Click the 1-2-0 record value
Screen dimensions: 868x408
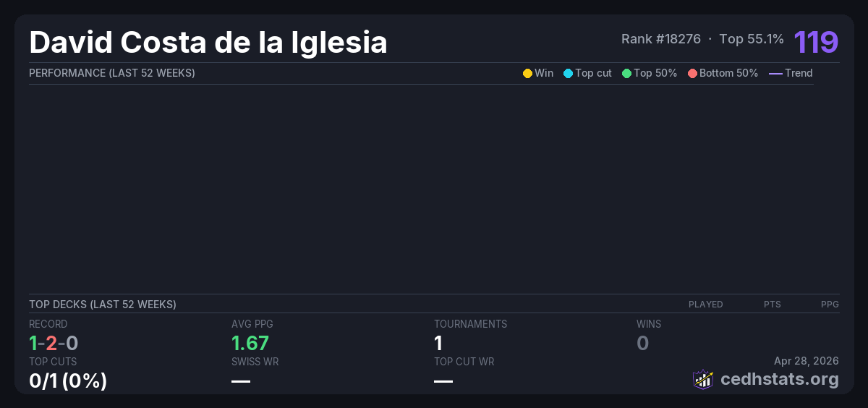(54, 343)
